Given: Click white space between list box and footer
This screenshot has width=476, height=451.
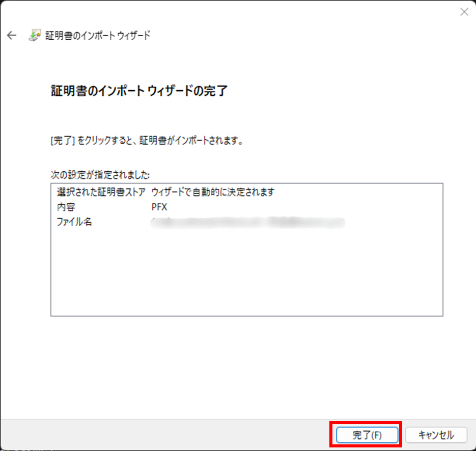Looking at the screenshot, I should coord(246,367).
